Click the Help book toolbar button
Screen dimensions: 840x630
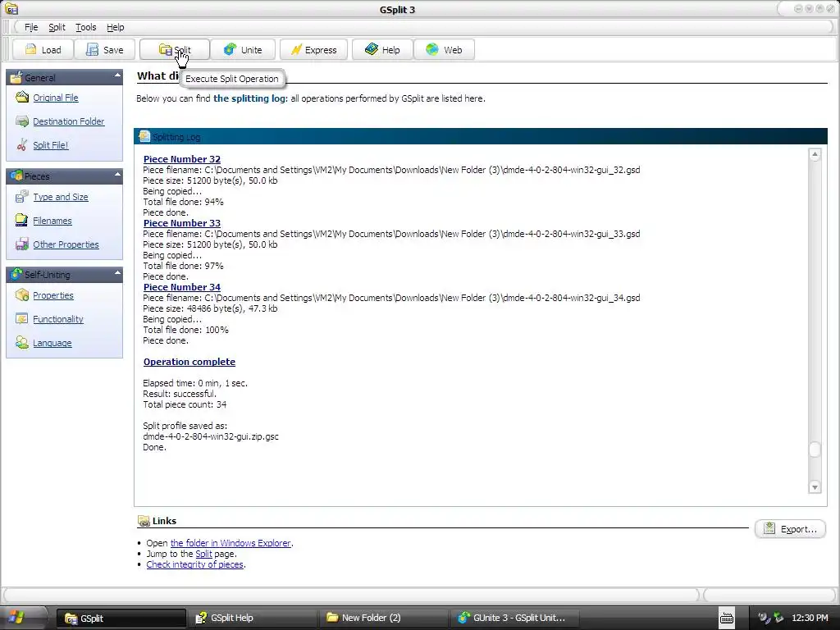pyautogui.click(x=382, y=50)
